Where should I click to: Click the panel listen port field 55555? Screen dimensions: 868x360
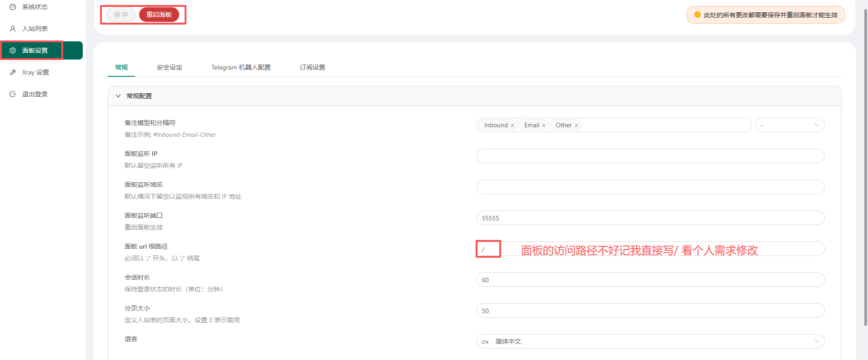[x=650, y=218]
